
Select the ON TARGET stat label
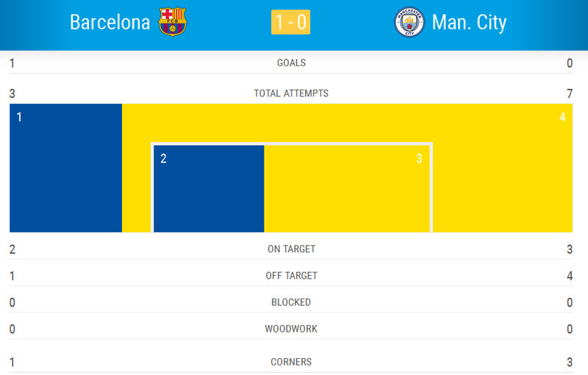(291, 249)
